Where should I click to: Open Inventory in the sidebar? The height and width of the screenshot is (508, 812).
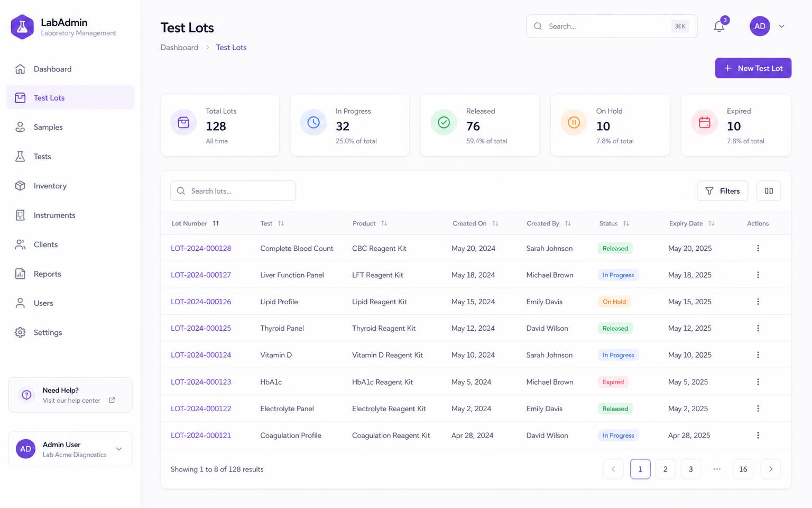click(x=70, y=186)
